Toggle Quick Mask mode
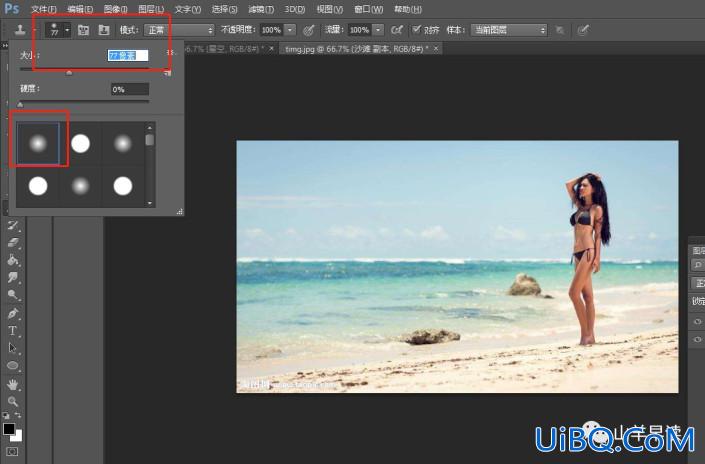The width and height of the screenshot is (705, 464). (x=12, y=451)
